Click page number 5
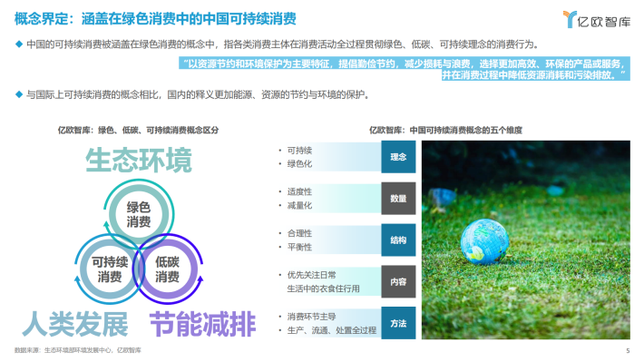 [x=628, y=350]
